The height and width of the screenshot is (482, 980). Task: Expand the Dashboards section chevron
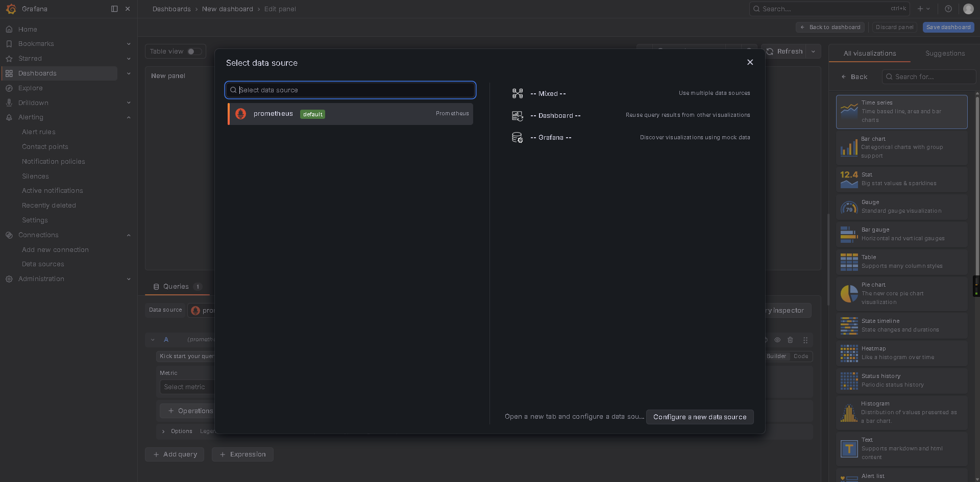coord(129,73)
